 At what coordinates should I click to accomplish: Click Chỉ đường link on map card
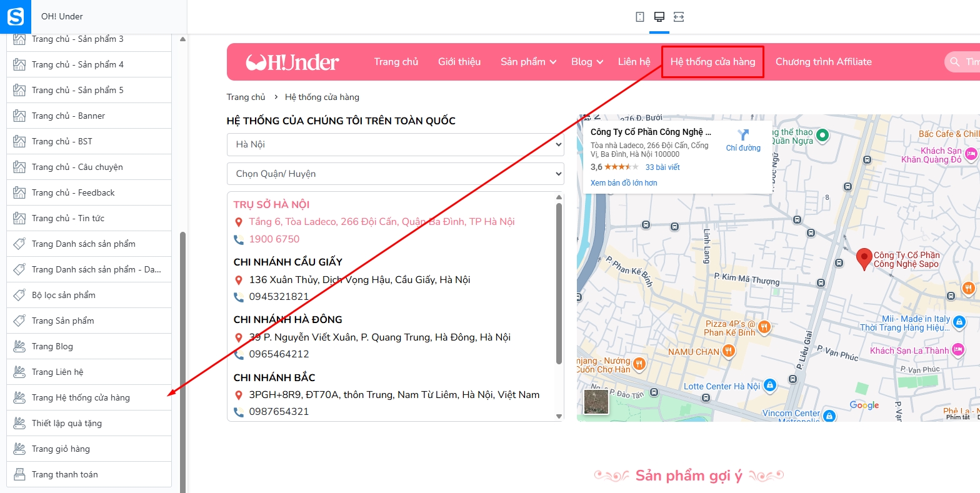click(x=743, y=148)
